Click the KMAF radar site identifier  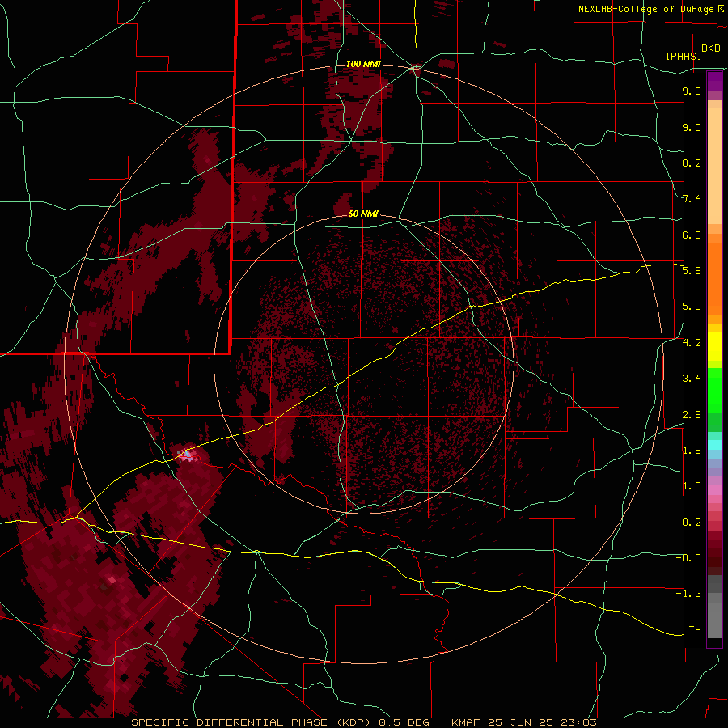pyautogui.click(x=467, y=722)
